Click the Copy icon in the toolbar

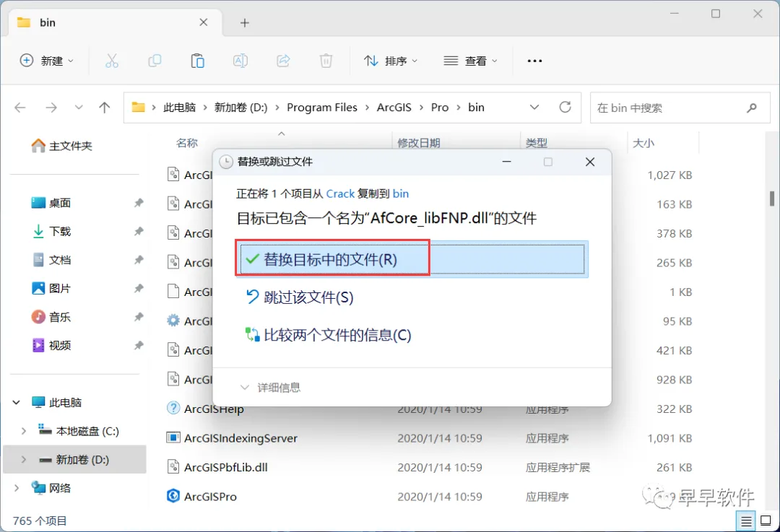point(155,61)
